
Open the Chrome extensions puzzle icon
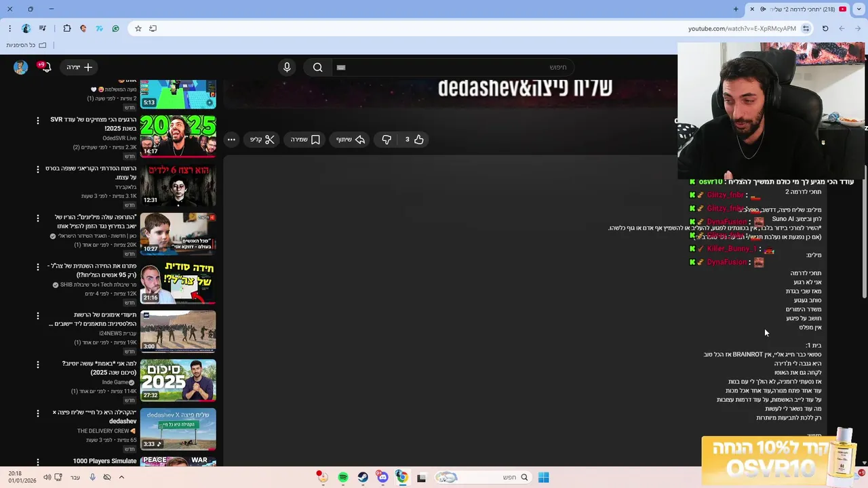[x=66, y=28]
